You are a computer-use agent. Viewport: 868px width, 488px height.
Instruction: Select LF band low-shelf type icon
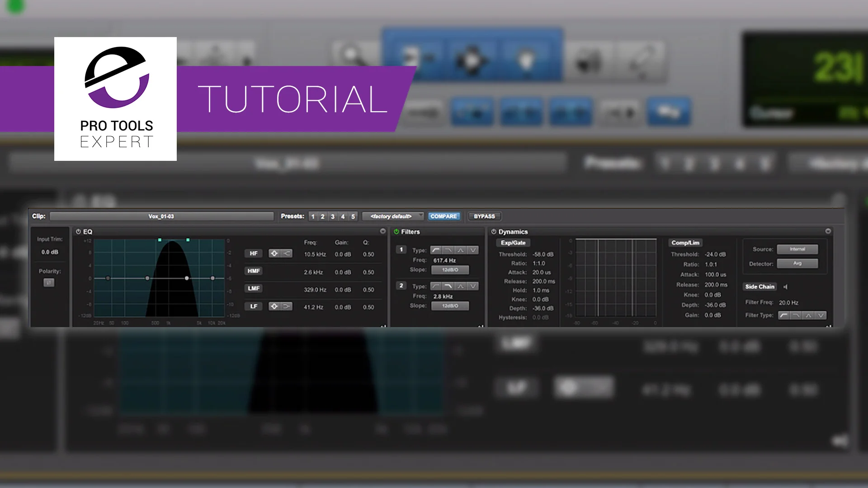pos(287,306)
